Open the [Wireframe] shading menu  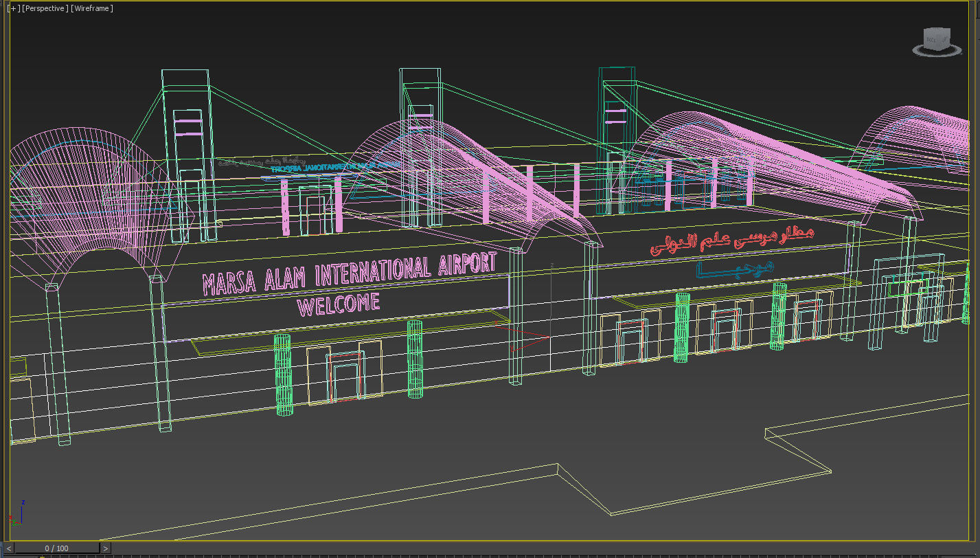(92, 8)
